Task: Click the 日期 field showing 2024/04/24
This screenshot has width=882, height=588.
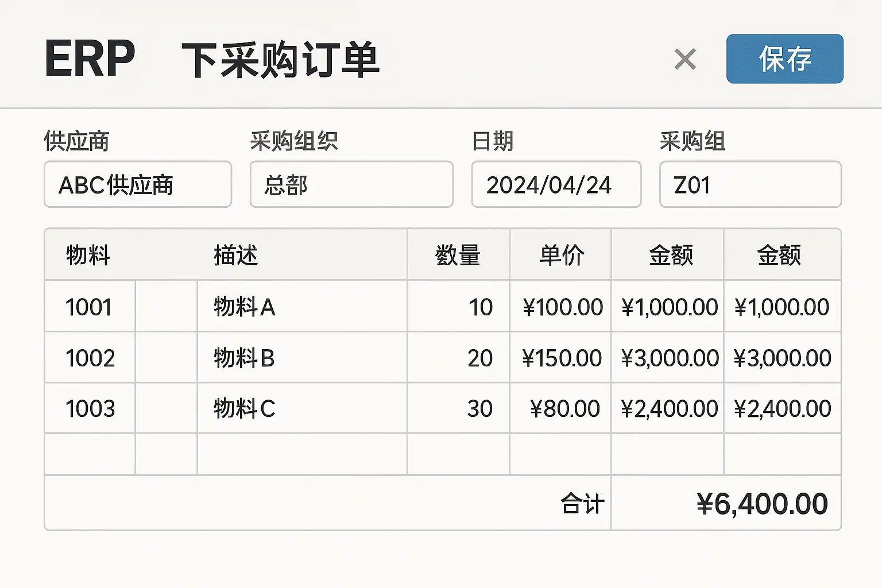Action: [x=556, y=184]
